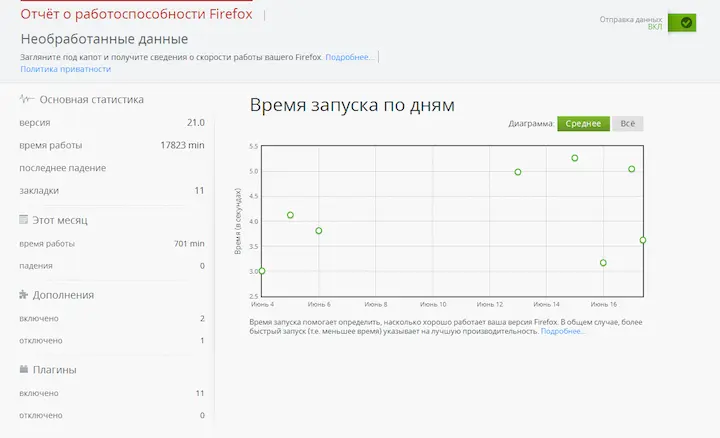Select the Среднее chart mode
Image resolution: width=720 pixels, height=438 pixels.
point(583,124)
